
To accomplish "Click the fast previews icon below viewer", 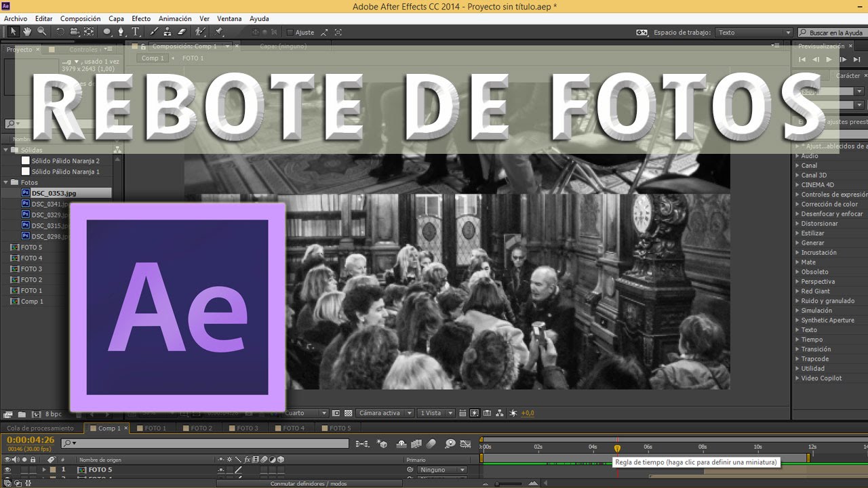I will (x=475, y=413).
